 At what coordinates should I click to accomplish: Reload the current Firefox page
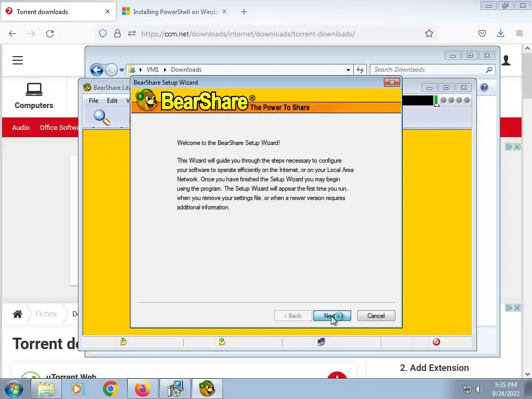[x=50, y=34]
